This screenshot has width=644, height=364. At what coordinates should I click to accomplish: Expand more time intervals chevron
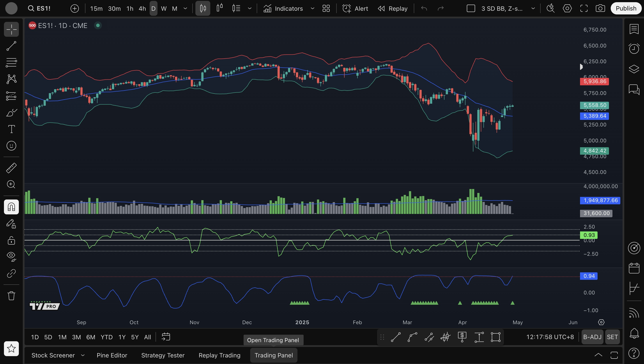(x=185, y=9)
